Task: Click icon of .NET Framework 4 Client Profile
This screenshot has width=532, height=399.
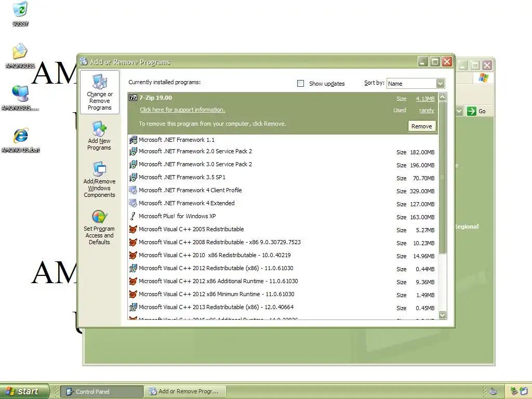Action: 133,190
